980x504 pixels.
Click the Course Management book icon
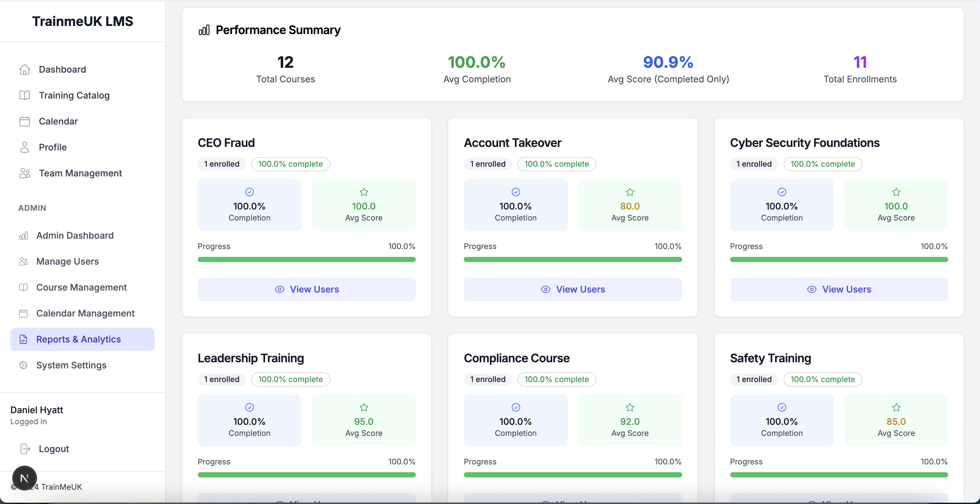tap(23, 287)
